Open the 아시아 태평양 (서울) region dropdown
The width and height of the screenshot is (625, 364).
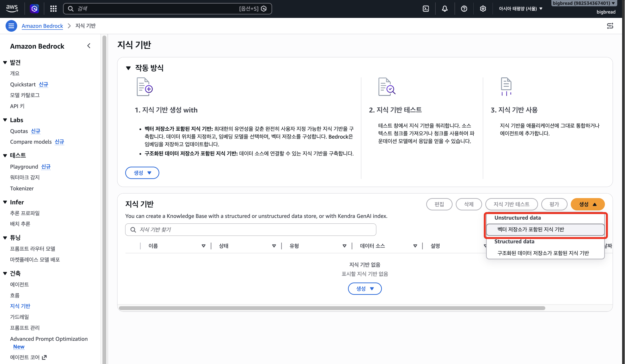520,9
